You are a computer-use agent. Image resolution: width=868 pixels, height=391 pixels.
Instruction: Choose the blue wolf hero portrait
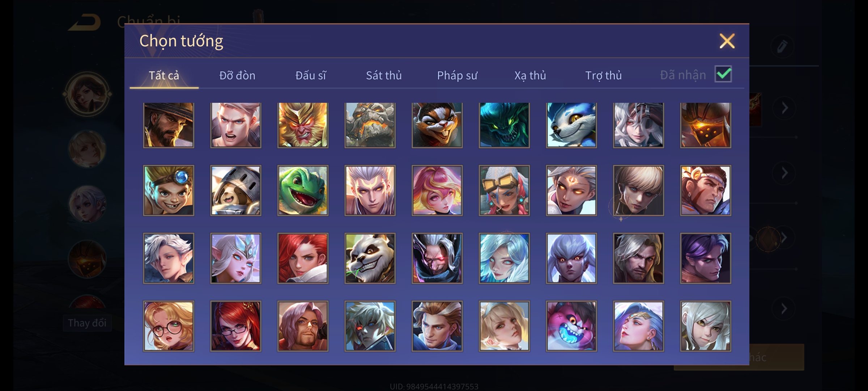pos(571,125)
